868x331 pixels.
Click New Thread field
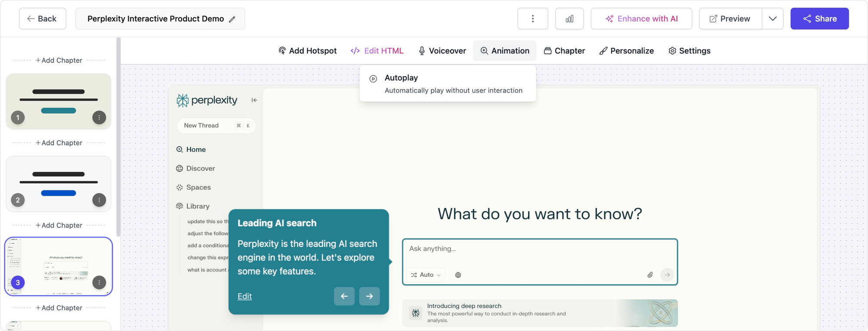coord(216,125)
